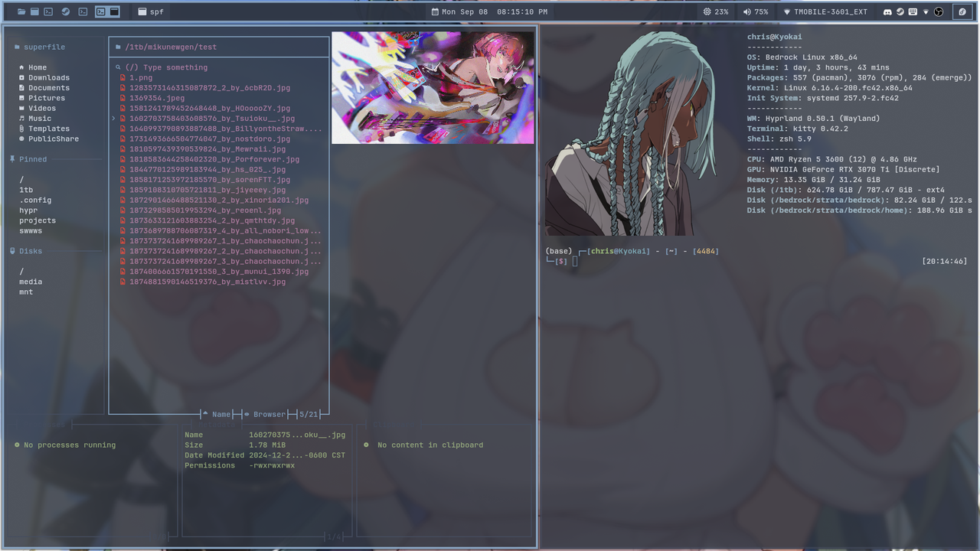
Task: Open Pictures in superfile sidebar
Action: 42,98
